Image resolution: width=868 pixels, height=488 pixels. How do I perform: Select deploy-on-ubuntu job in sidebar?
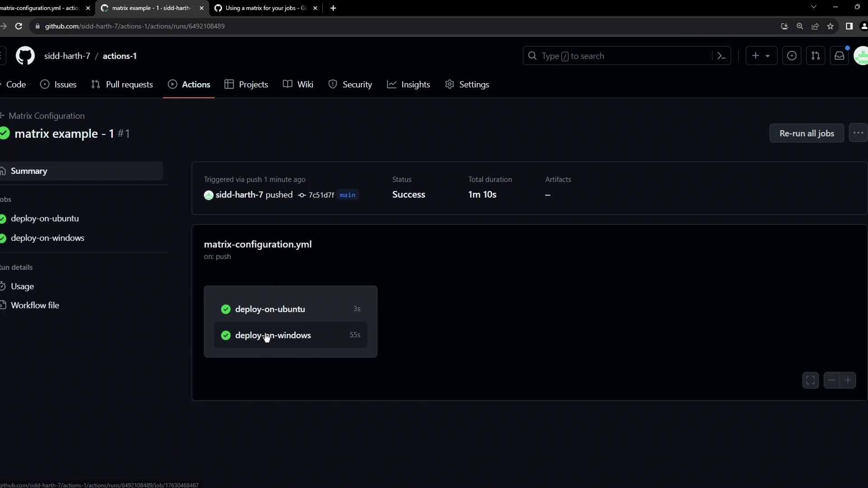point(45,219)
